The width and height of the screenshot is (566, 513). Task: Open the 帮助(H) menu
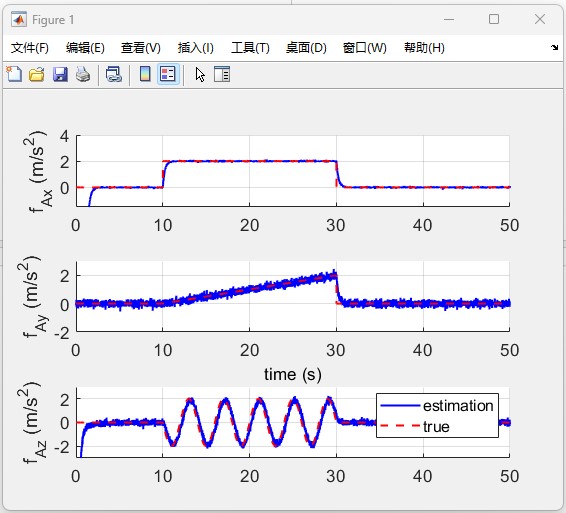pyautogui.click(x=424, y=48)
